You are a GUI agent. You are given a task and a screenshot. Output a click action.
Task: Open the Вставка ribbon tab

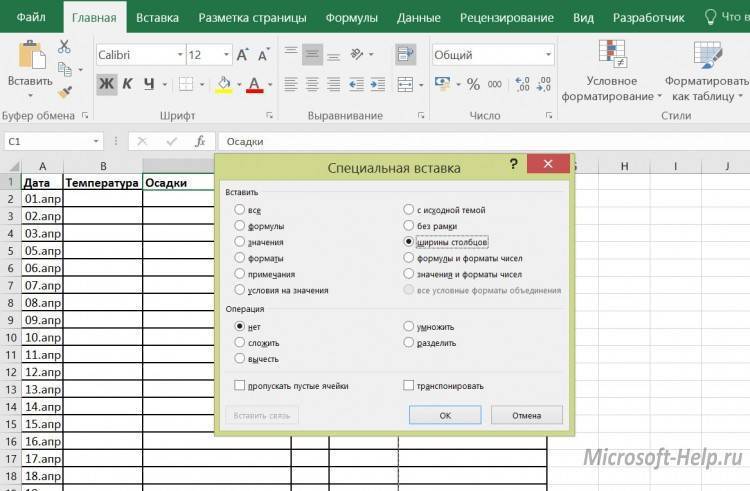pos(157,17)
